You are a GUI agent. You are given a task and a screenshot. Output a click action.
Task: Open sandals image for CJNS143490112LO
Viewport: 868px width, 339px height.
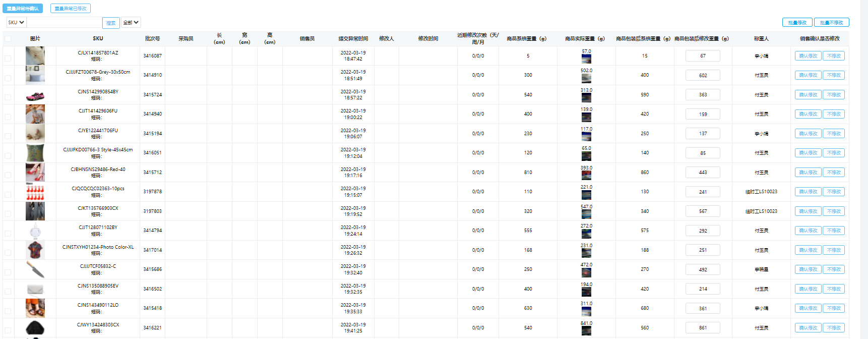(x=35, y=308)
